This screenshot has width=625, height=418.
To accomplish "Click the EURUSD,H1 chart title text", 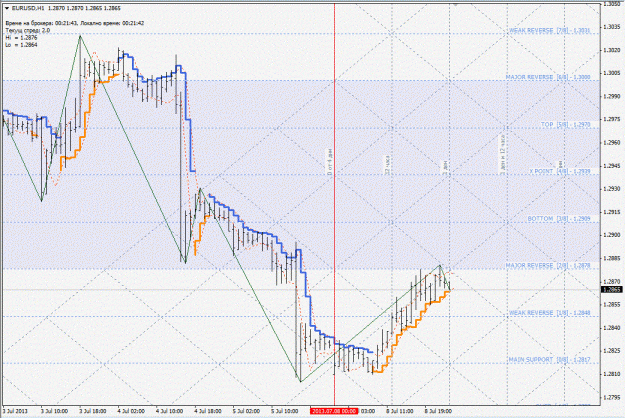I will click(28, 8).
